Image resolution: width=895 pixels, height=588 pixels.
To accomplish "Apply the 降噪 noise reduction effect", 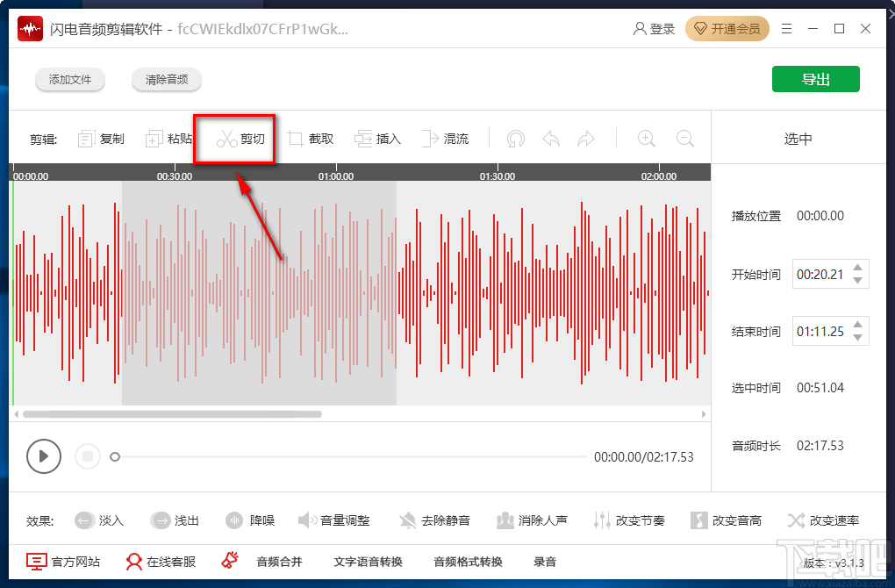I will pos(251,520).
